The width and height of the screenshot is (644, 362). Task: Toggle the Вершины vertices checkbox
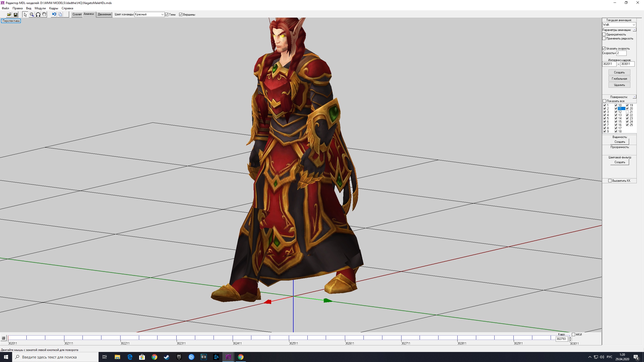(x=181, y=15)
